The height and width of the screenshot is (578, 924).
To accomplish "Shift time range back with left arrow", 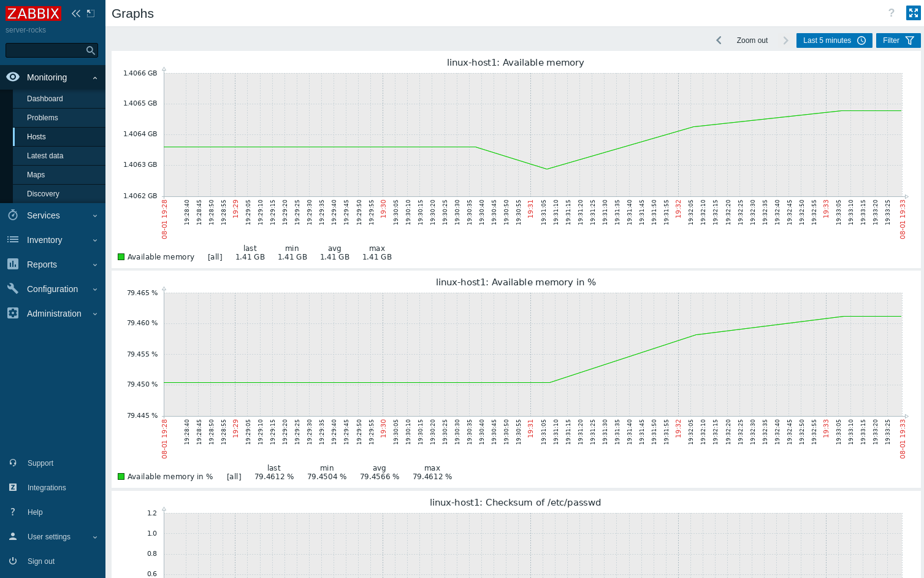I will (x=719, y=40).
